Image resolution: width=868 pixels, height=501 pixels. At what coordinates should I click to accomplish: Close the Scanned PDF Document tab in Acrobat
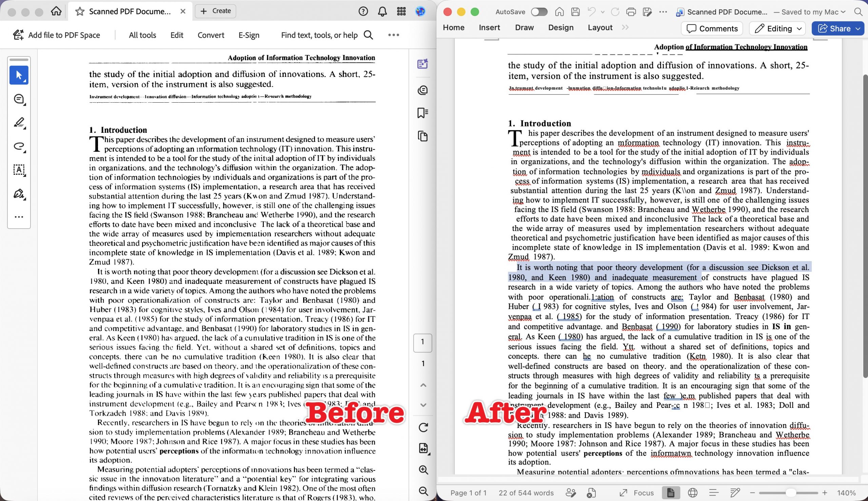[183, 12]
